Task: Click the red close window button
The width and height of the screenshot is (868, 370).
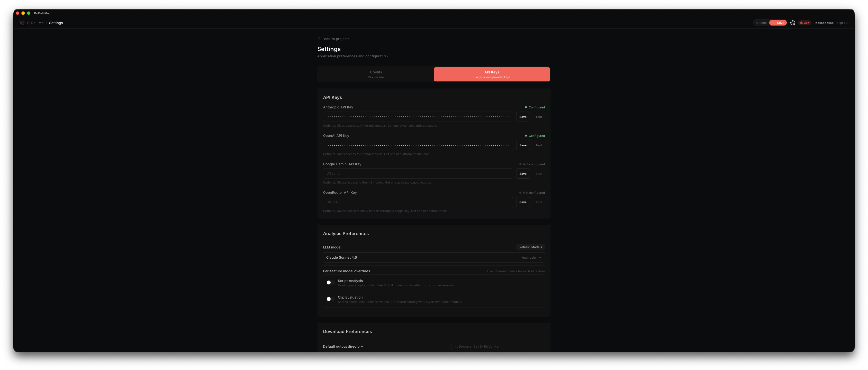Action: point(18,13)
